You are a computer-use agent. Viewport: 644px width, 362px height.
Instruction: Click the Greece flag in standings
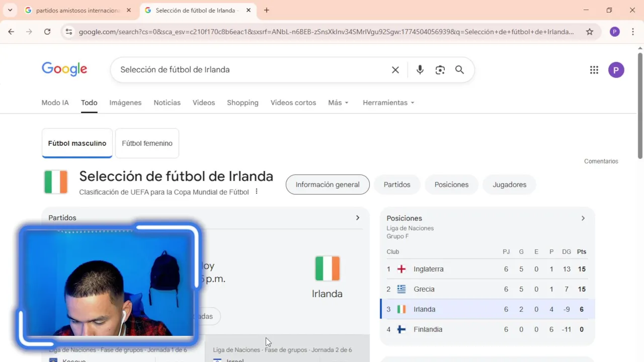click(x=401, y=289)
